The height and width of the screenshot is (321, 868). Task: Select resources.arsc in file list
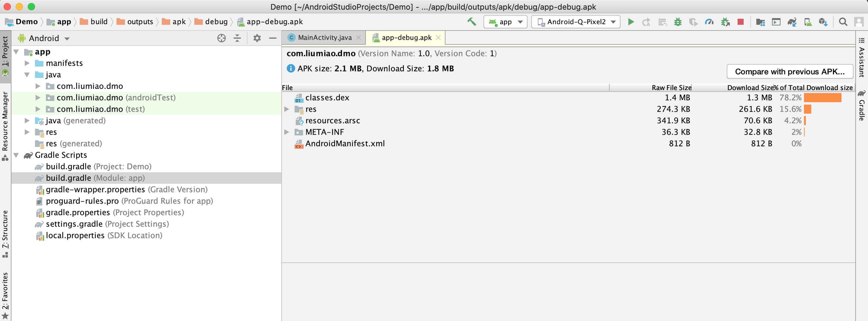pos(332,121)
